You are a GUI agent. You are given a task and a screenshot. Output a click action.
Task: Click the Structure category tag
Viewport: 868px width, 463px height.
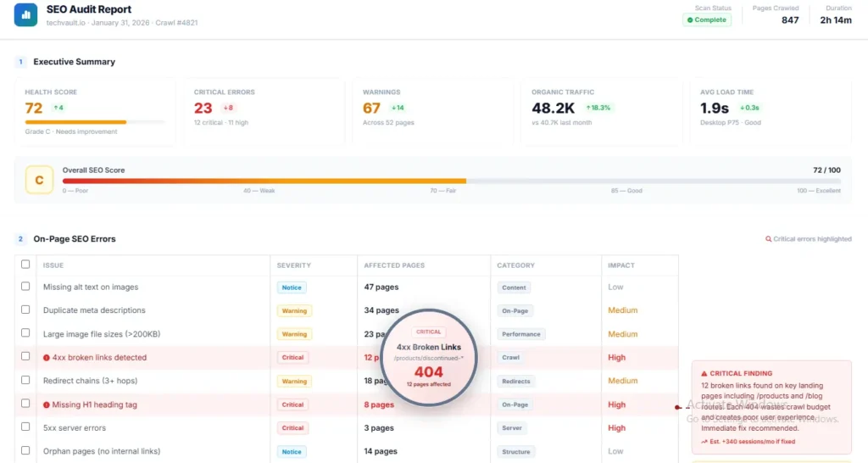(516, 452)
